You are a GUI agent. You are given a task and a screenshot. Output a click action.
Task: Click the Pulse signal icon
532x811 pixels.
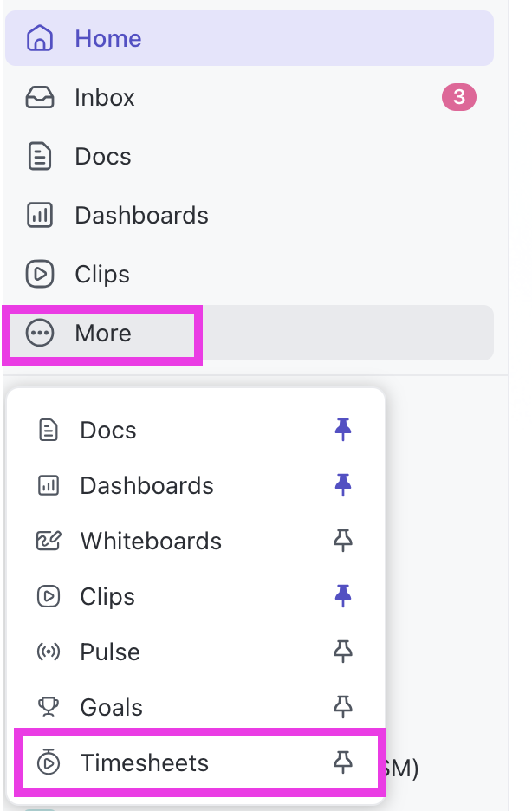click(x=49, y=652)
